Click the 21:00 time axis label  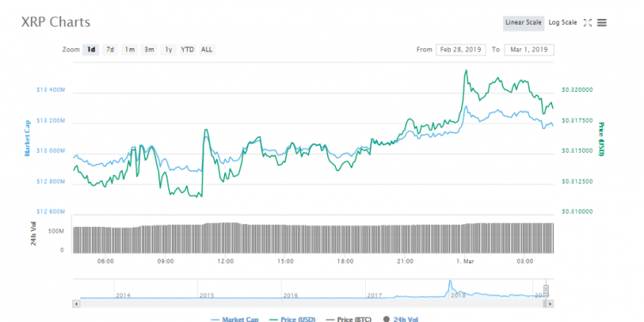[405, 261]
